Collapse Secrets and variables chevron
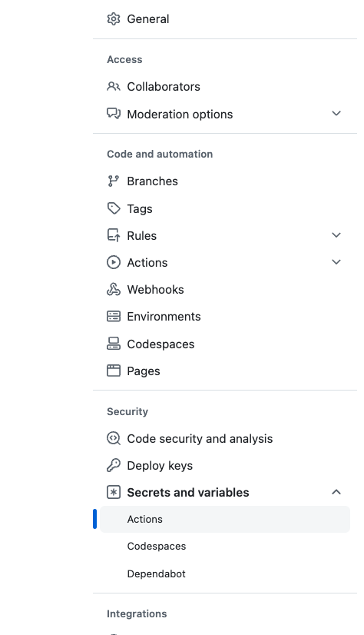 pos(336,492)
